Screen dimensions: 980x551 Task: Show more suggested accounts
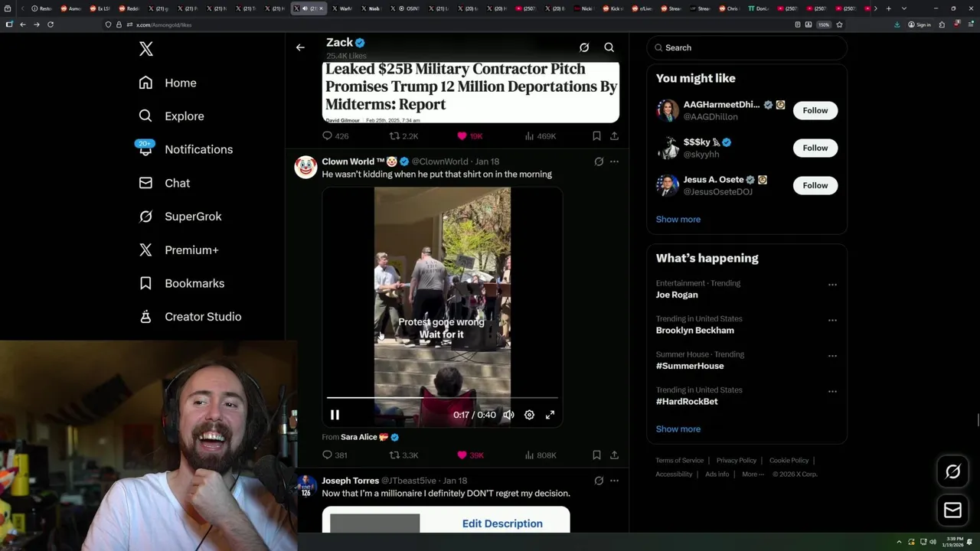click(678, 220)
